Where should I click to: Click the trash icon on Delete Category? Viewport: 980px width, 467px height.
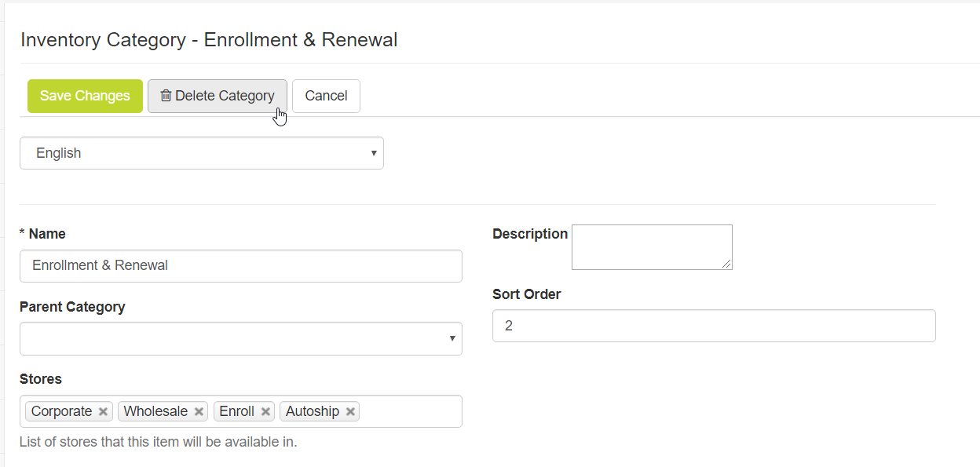pyautogui.click(x=166, y=96)
